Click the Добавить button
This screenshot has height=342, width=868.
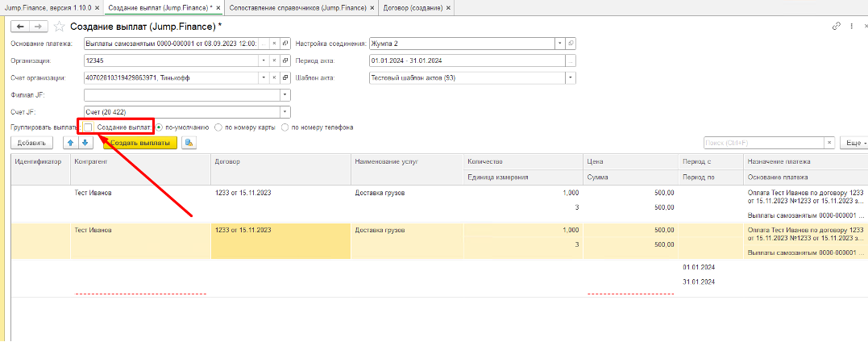click(31, 143)
